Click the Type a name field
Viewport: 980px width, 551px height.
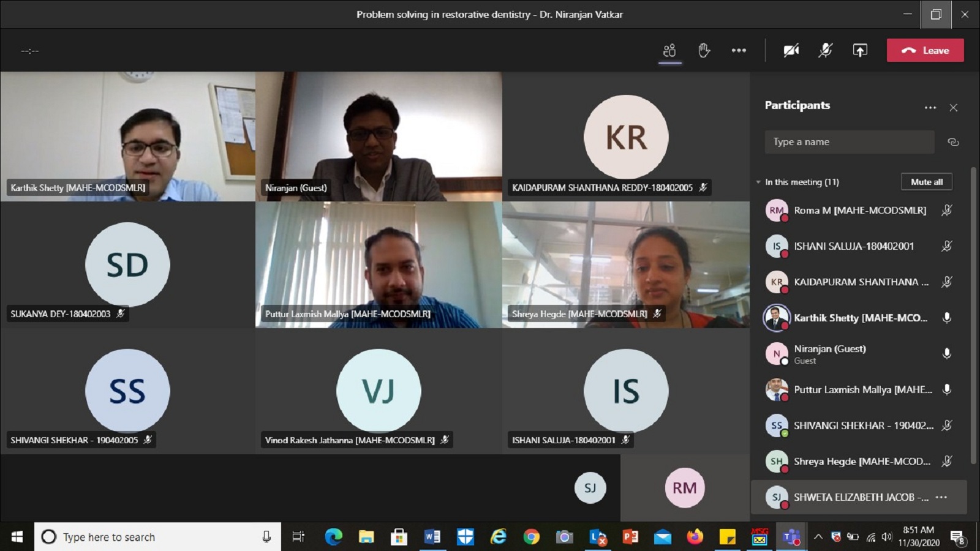point(849,142)
